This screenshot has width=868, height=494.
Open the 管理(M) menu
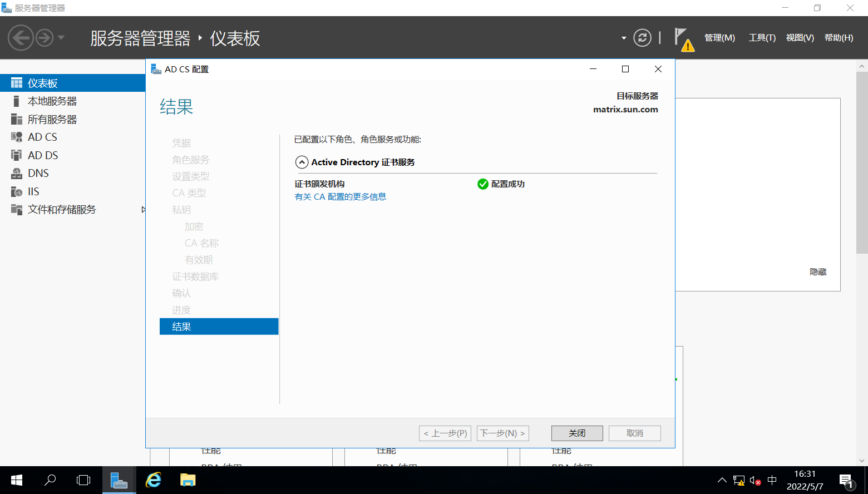[719, 38]
